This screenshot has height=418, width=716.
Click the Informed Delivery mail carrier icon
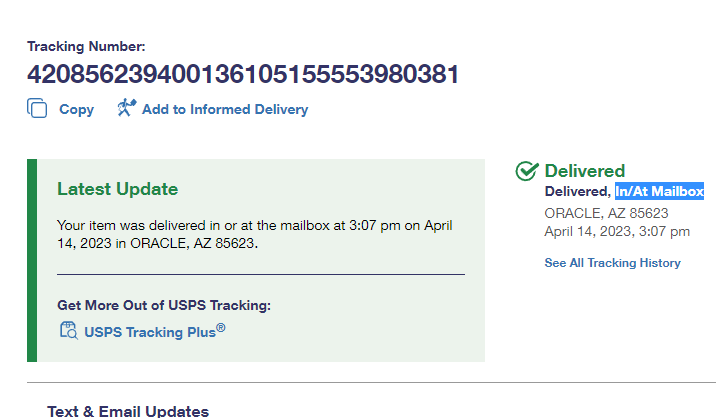pos(126,108)
